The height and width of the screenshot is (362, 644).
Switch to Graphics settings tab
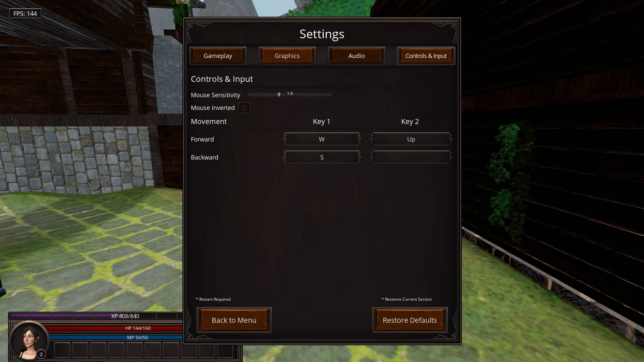coord(287,55)
